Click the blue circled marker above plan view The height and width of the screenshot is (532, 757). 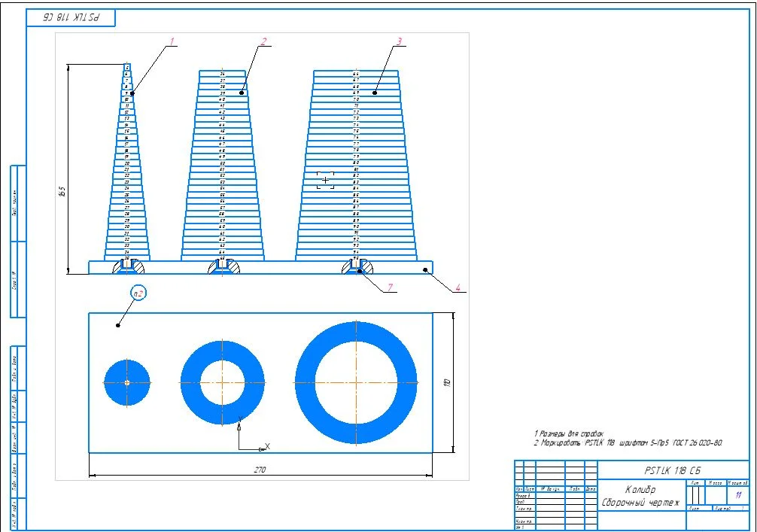coord(138,293)
